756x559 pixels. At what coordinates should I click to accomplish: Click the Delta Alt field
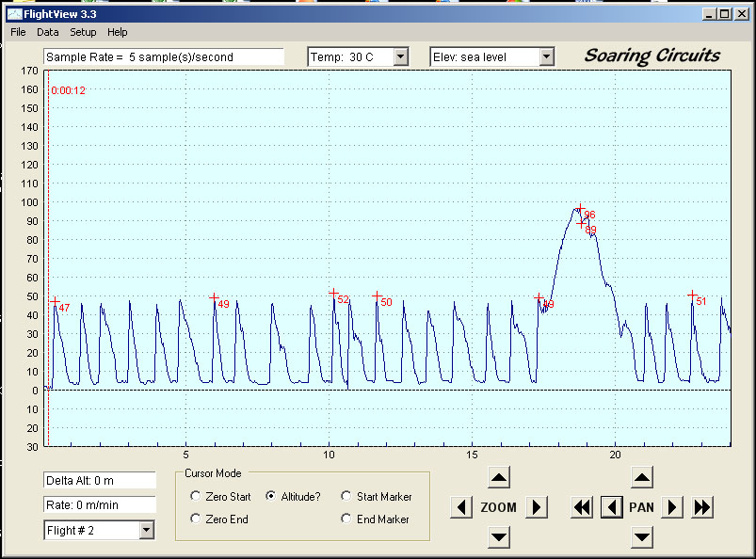99,481
